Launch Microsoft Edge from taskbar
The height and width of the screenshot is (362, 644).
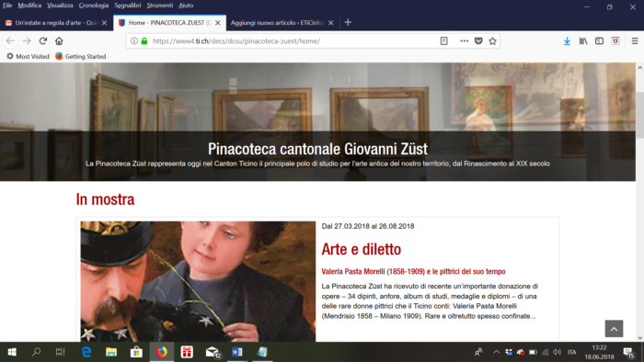click(86, 352)
